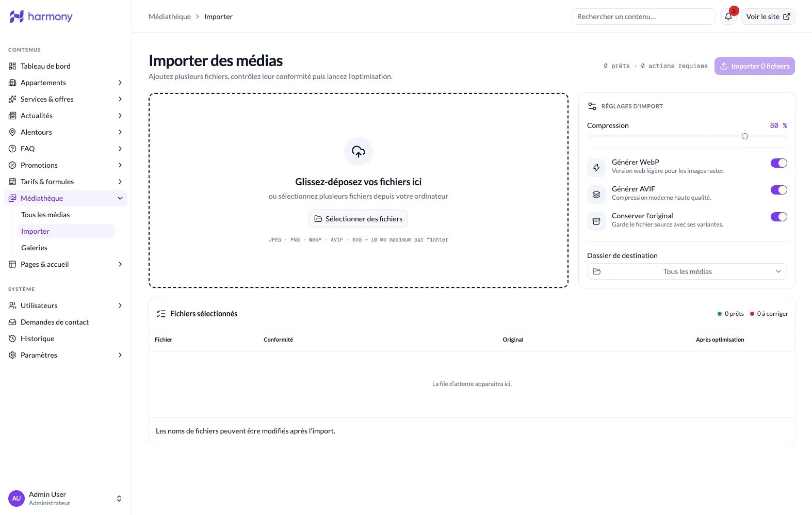Click the Après optimisation column header
This screenshot has width=812, height=515.
click(720, 340)
